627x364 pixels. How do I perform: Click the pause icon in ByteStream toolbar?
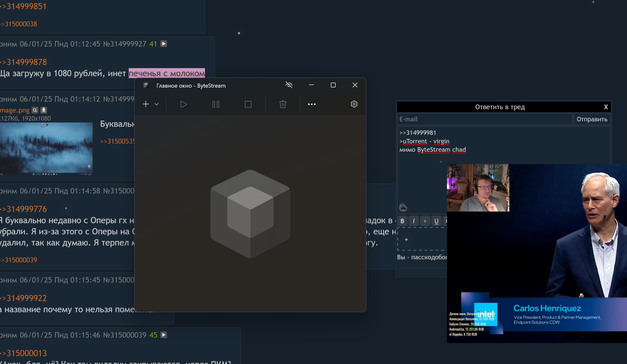click(x=216, y=104)
